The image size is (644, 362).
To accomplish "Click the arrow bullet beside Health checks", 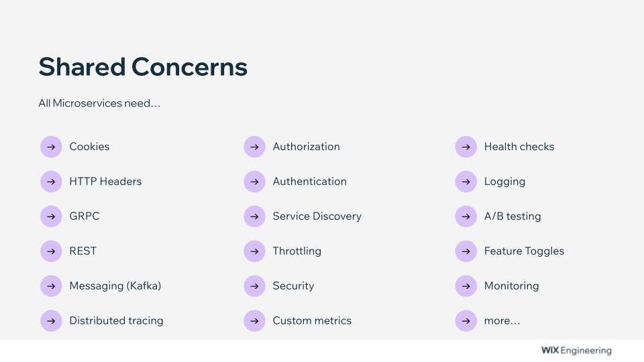I will 466,147.
